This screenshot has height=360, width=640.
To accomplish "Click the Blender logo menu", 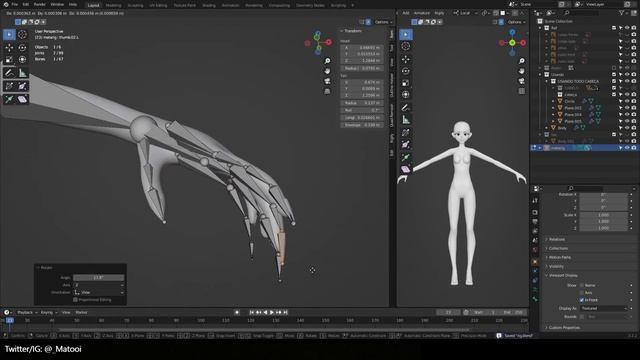I will (5, 4).
